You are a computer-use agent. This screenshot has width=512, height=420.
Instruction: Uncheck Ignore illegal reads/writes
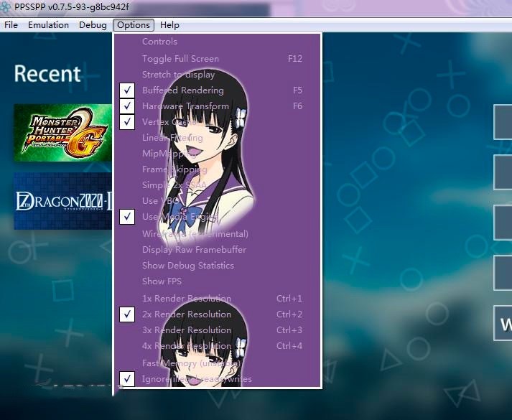pyautogui.click(x=217, y=379)
